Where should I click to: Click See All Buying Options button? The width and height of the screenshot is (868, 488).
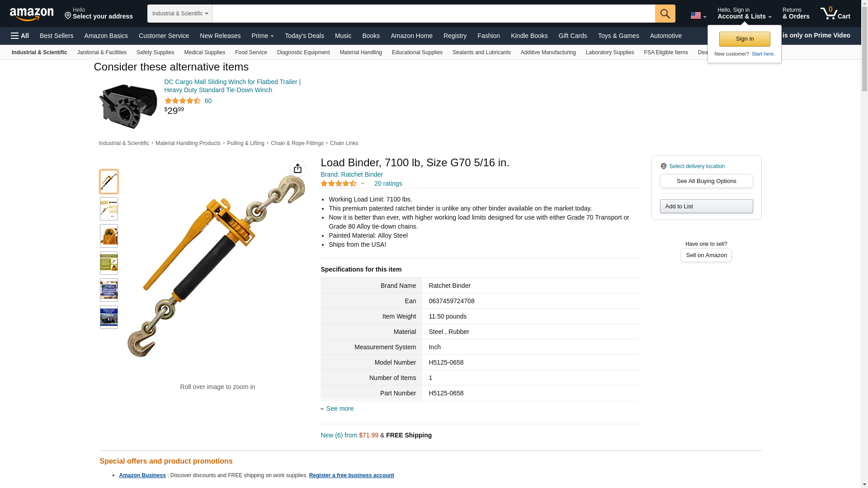(x=706, y=181)
